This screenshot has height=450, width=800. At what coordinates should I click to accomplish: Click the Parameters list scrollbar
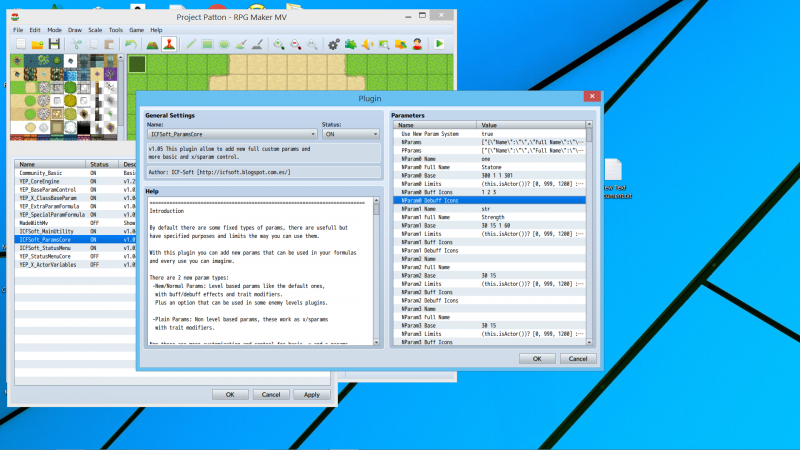[589, 233]
